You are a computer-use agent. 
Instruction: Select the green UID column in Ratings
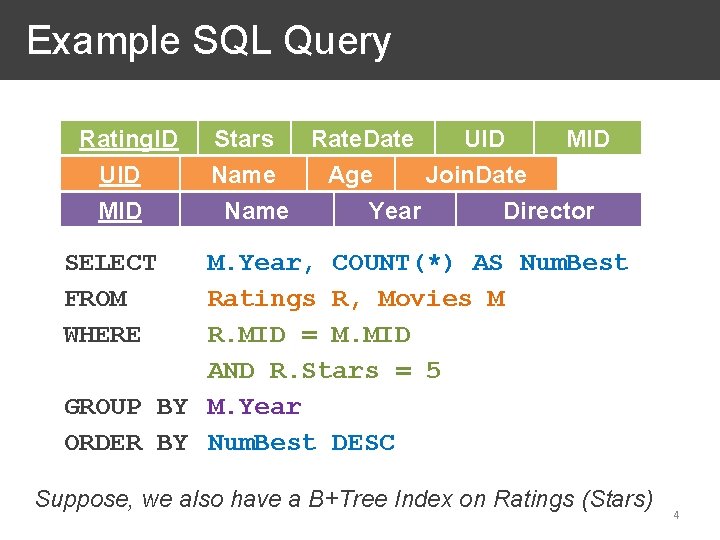484,138
